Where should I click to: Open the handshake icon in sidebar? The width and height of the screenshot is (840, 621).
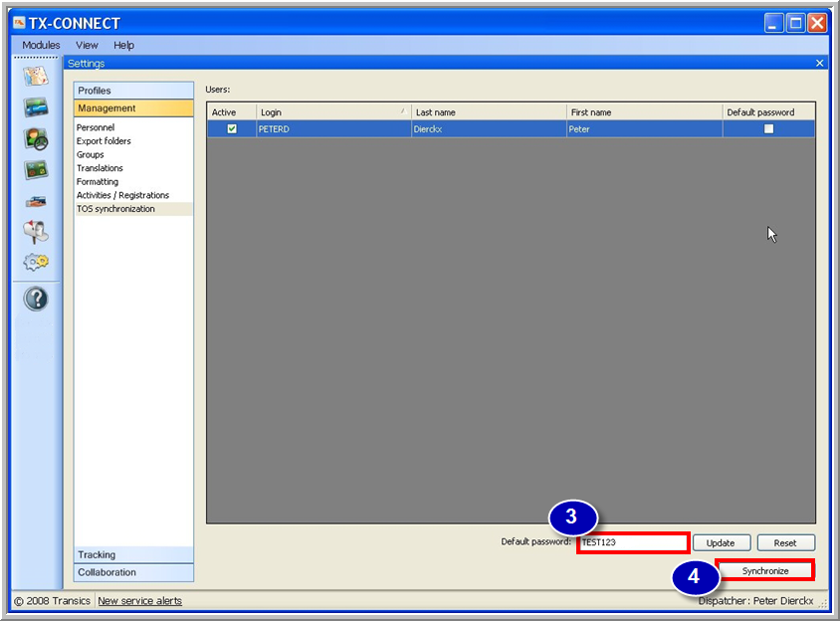pyautogui.click(x=36, y=201)
